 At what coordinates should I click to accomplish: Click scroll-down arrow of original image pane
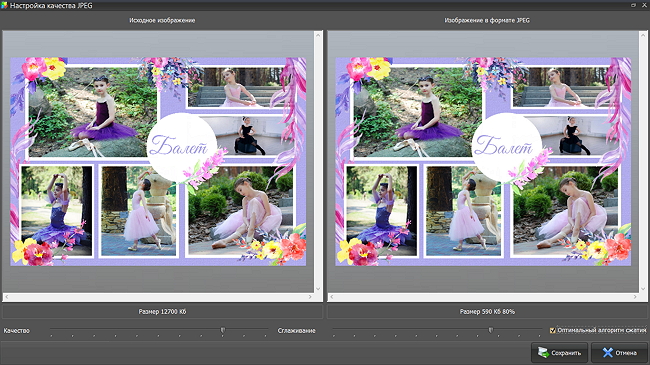318,289
